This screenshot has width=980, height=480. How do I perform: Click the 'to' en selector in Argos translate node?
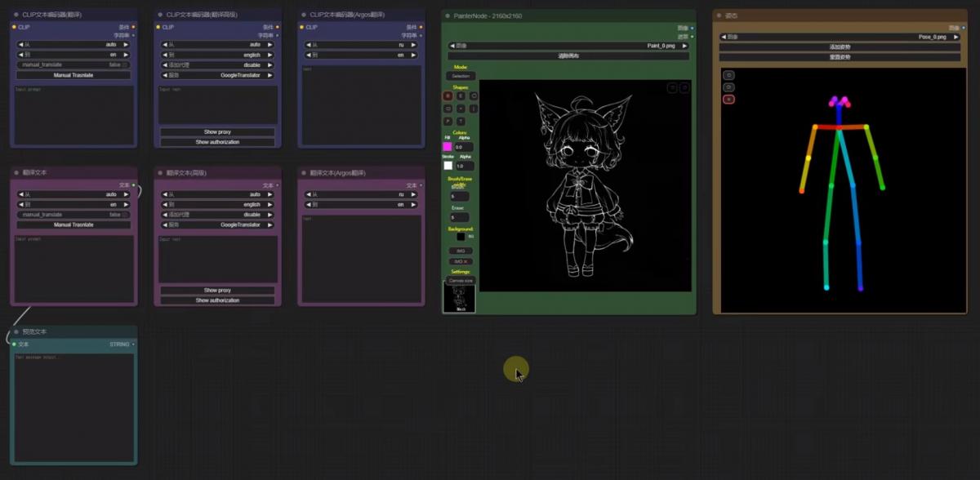pos(361,205)
